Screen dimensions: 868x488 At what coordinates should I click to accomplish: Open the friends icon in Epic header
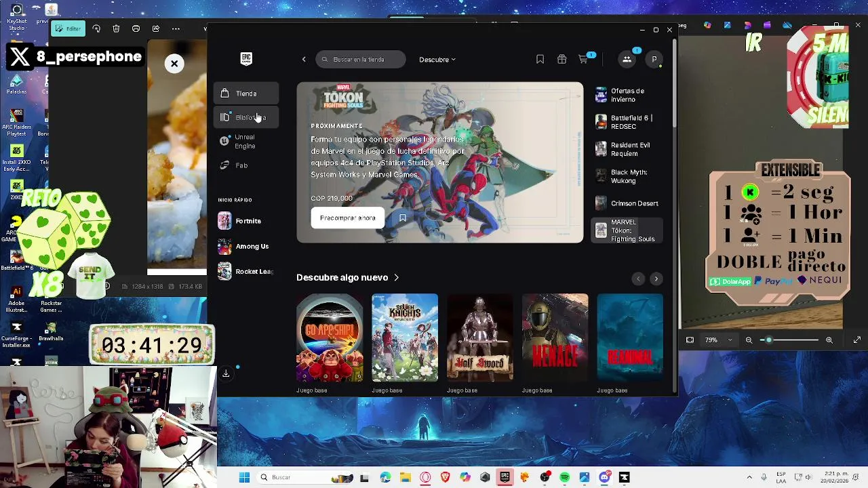pyautogui.click(x=627, y=59)
